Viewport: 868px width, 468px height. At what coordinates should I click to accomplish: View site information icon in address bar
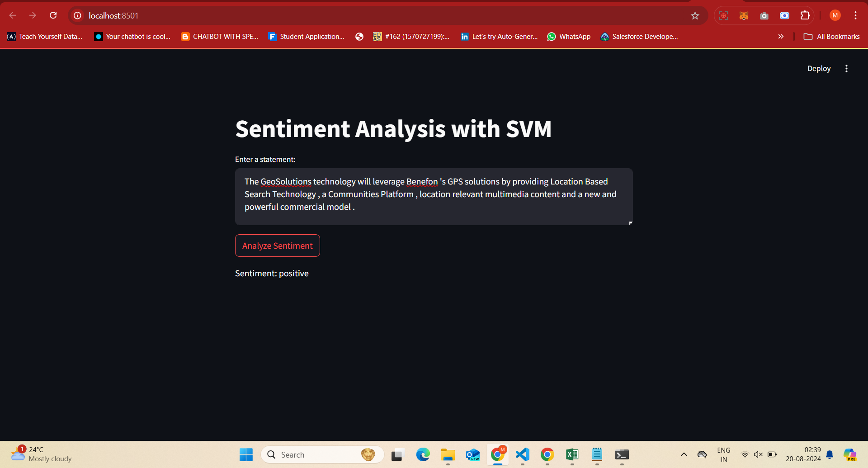[x=77, y=15]
